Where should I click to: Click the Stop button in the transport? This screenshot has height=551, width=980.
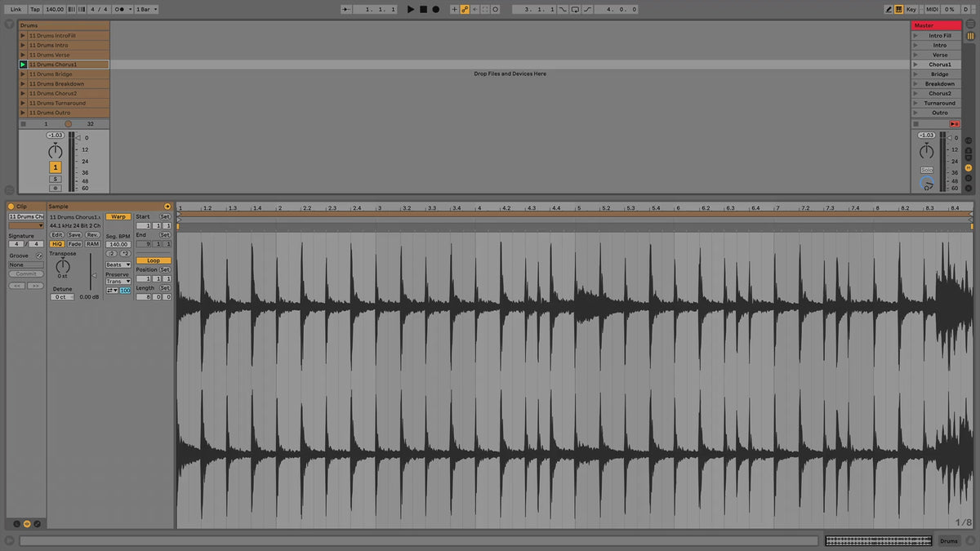[423, 9]
